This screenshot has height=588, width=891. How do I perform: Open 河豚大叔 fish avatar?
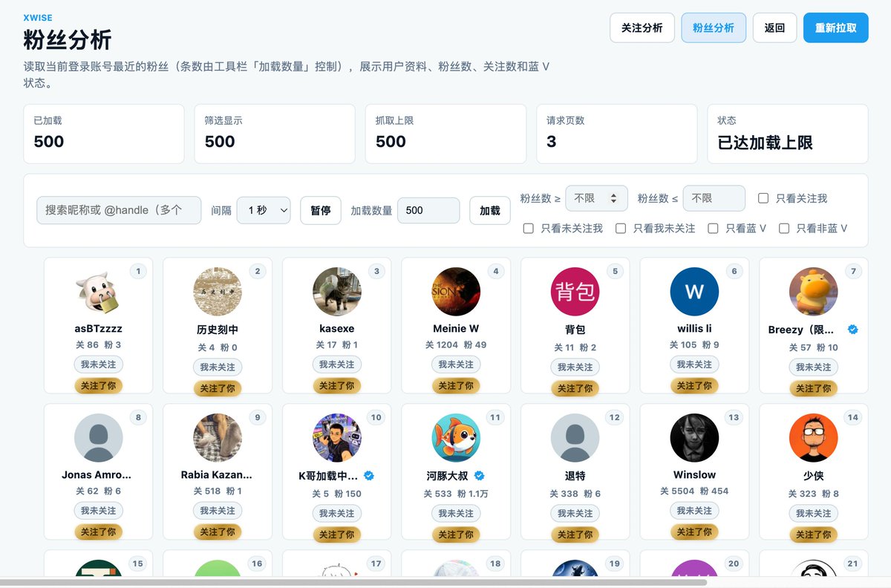coord(456,438)
